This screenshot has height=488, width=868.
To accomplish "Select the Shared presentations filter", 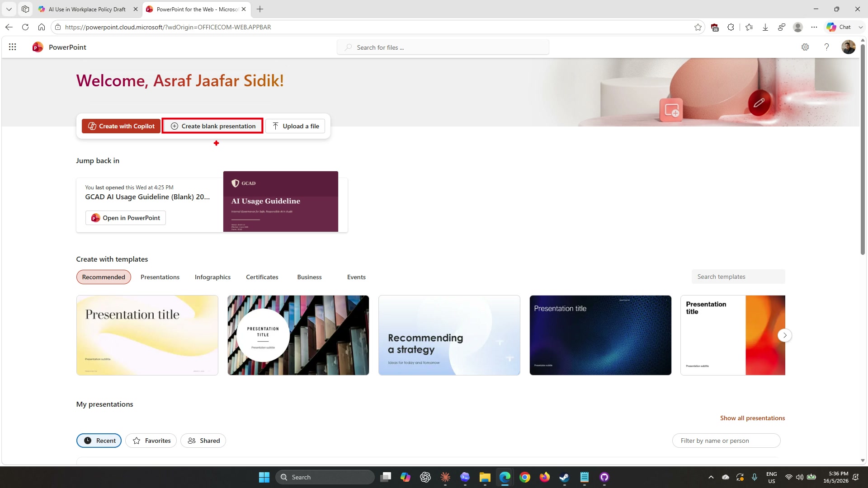I will pos(203,441).
